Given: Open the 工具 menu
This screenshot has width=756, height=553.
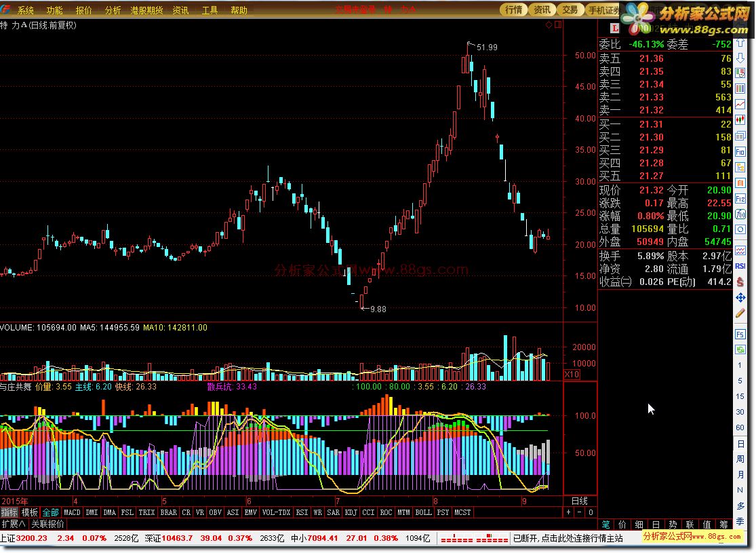Looking at the screenshot, I should (x=210, y=10).
